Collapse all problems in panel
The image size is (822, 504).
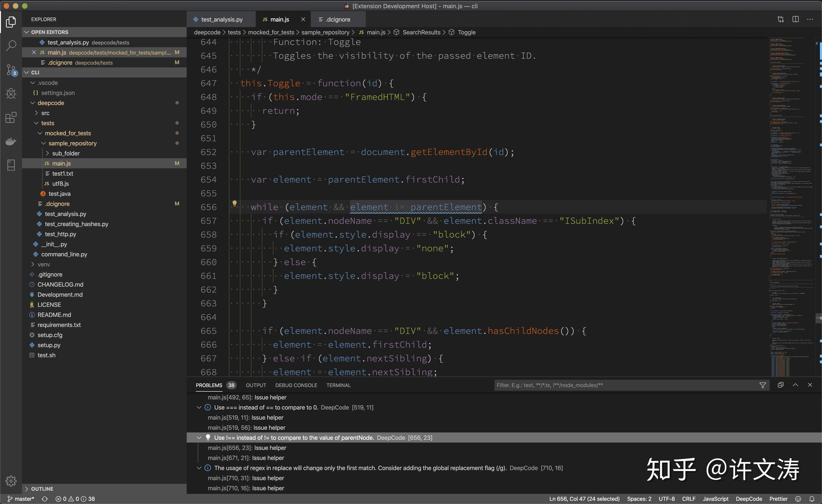tap(781, 385)
